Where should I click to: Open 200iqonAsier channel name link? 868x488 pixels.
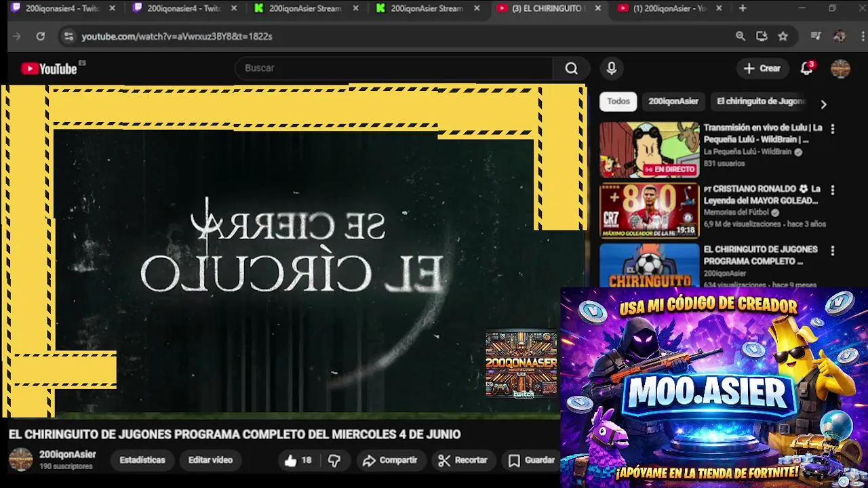click(67, 455)
